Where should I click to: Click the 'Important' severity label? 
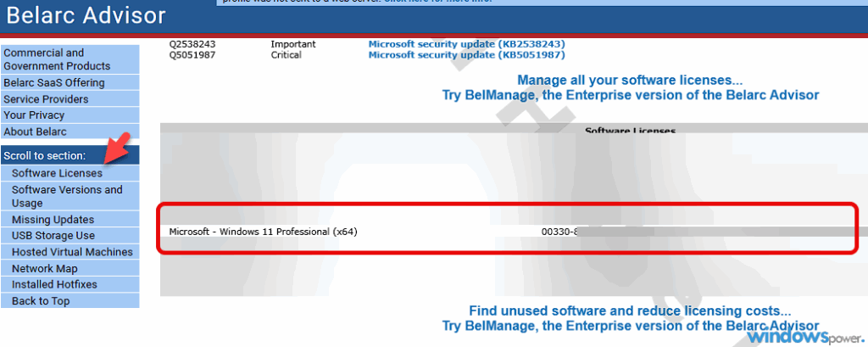point(292,44)
